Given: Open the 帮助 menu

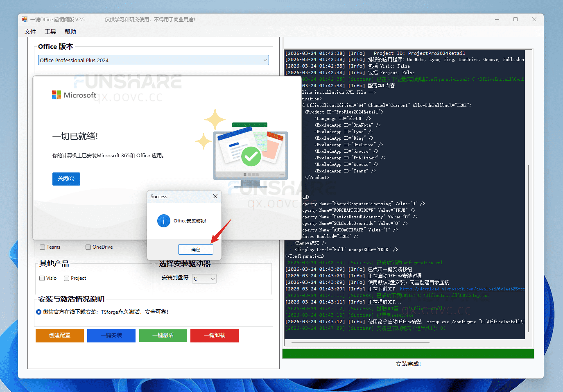Looking at the screenshot, I should [70, 32].
